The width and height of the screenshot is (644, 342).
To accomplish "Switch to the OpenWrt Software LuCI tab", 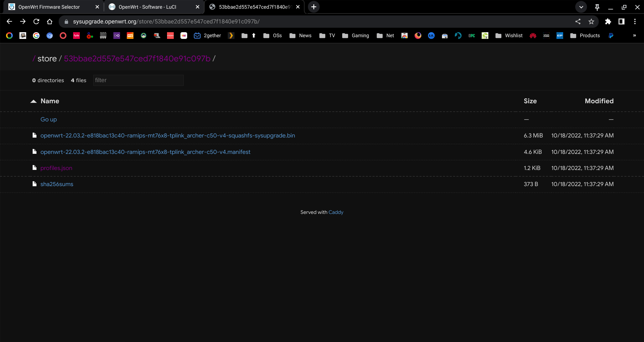I will click(148, 7).
